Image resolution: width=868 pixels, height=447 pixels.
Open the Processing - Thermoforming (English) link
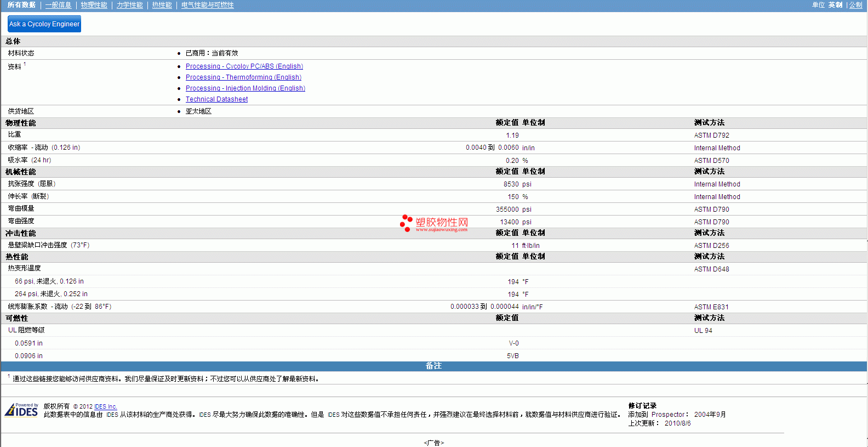243,77
